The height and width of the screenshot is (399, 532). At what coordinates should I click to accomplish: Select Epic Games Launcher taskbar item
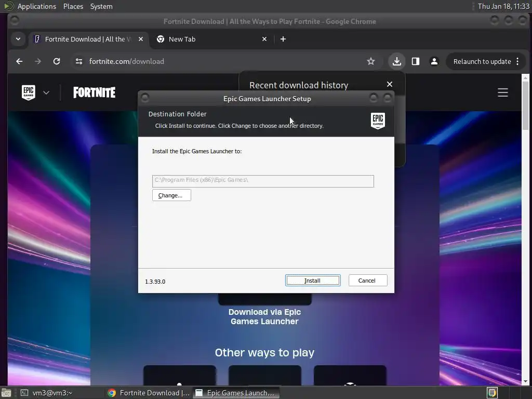(x=236, y=393)
